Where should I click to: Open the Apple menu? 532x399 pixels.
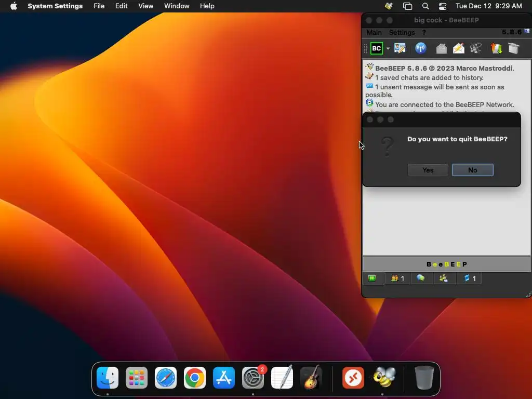[14, 6]
